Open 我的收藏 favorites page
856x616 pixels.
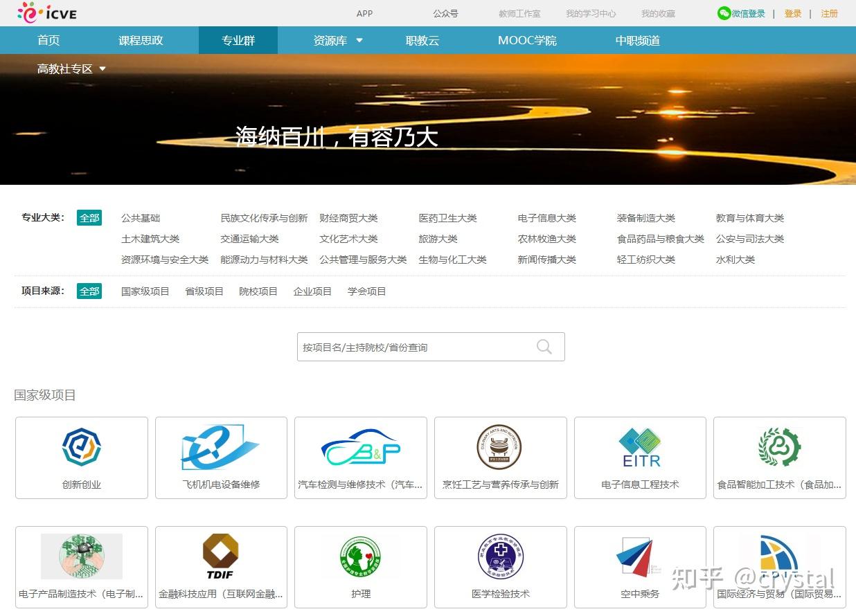[x=657, y=13]
